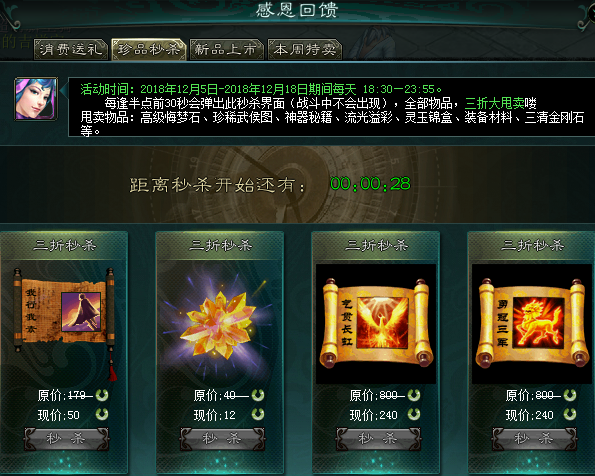Click the blue-haired NPC portrait
Viewport: 595px width, 476px height.
[x=36, y=99]
